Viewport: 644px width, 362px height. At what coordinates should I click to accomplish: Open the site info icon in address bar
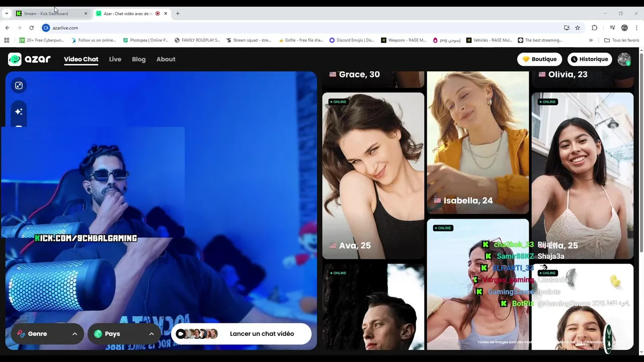point(46,28)
